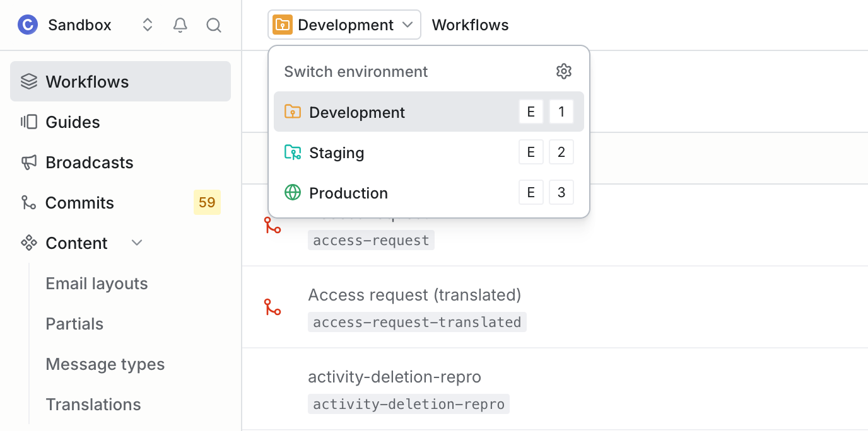Open environment settings via the gear icon
The width and height of the screenshot is (868, 431).
click(563, 71)
